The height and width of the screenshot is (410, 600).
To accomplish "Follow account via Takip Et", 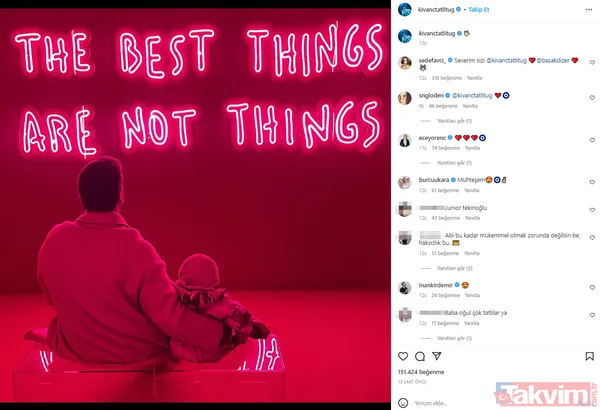I will click(x=479, y=10).
